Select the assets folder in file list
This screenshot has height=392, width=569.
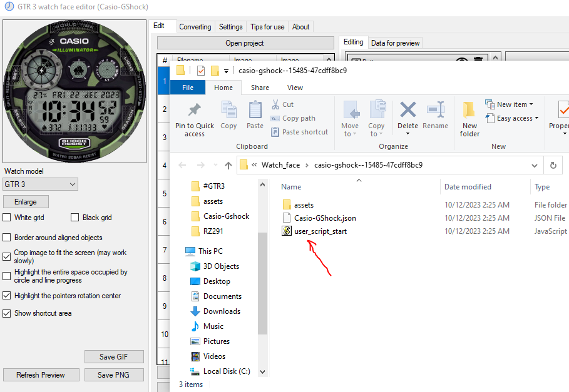click(x=297, y=205)
